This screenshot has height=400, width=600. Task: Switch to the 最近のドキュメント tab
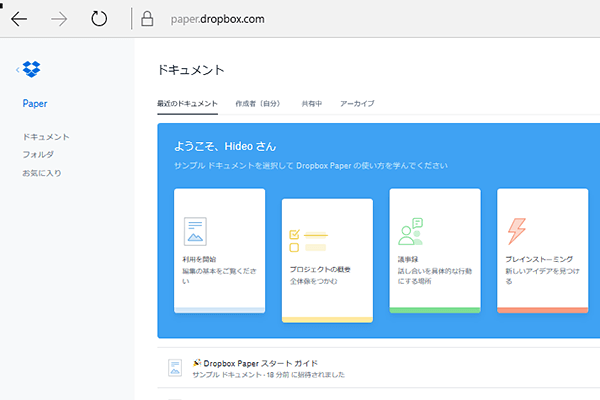[188, 104]
